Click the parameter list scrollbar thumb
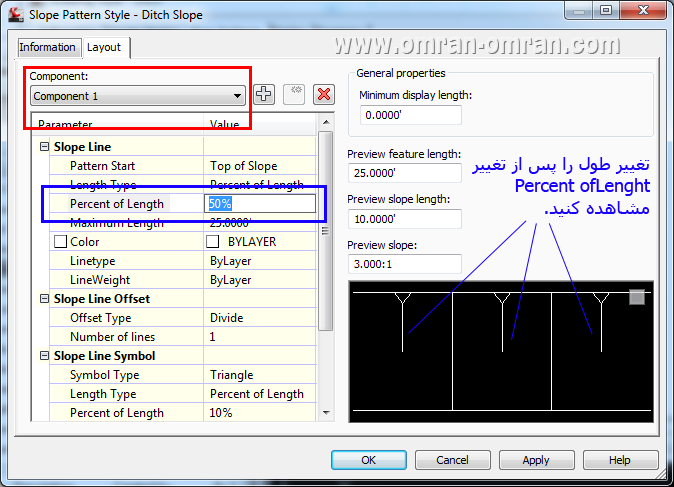This screenshot has height=487, width=674. (326, 231)
